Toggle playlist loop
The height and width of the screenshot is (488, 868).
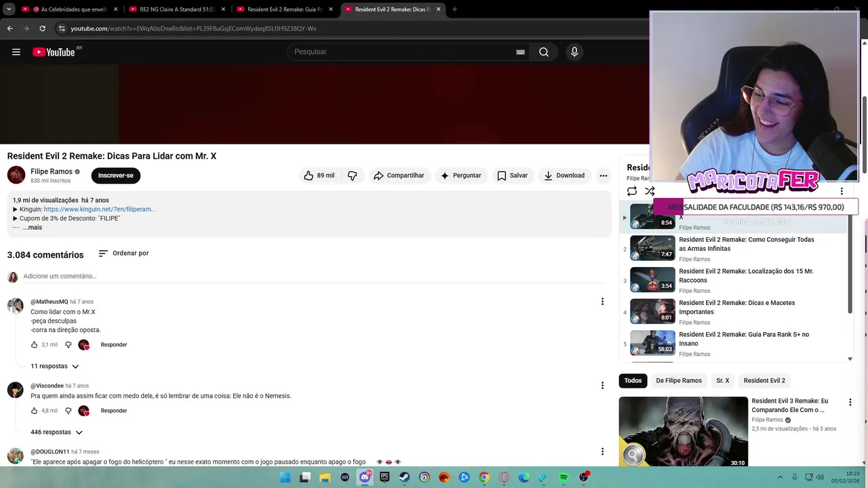click(632, 191)
